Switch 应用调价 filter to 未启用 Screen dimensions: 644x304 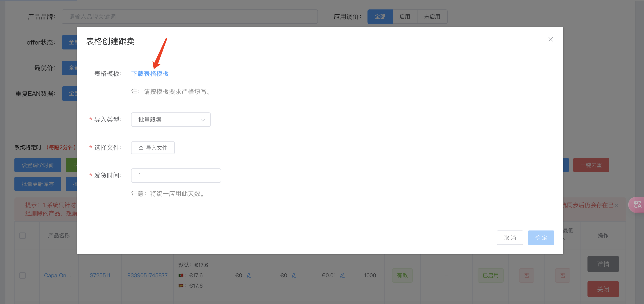tap(432, 16)
